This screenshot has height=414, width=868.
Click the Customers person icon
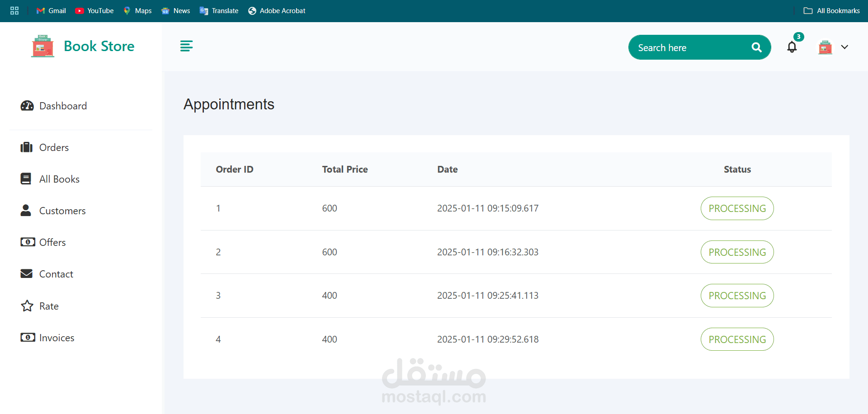(26, 210)
